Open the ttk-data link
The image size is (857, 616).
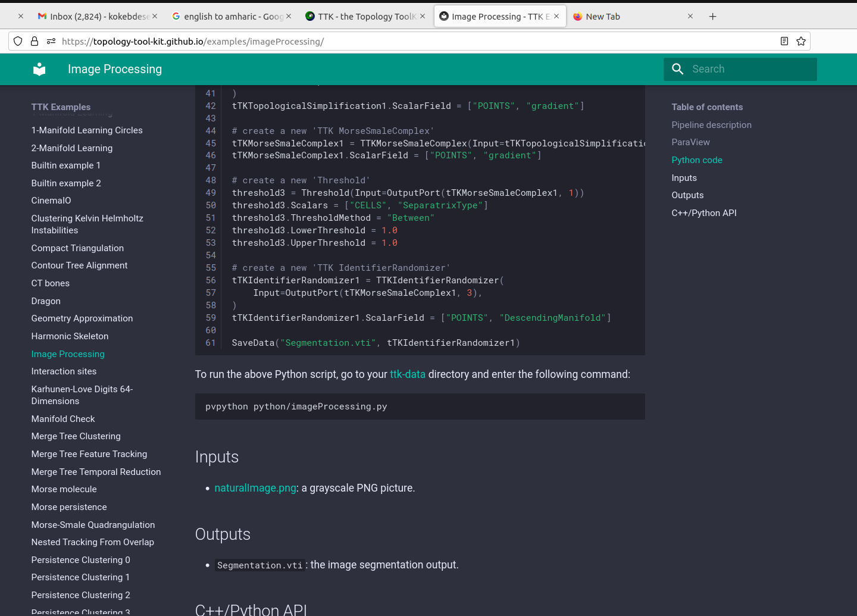tap(407, 374)
